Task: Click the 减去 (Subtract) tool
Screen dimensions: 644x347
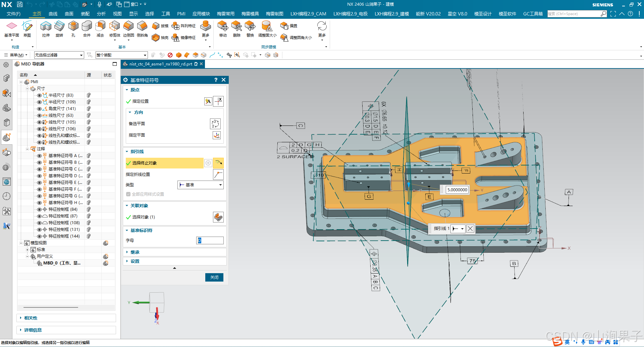Action: coord(100,29)
